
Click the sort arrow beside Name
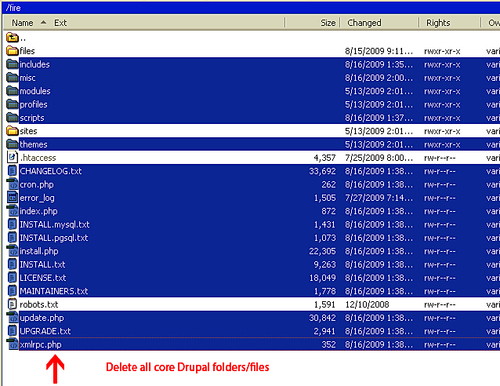point(43,22)
